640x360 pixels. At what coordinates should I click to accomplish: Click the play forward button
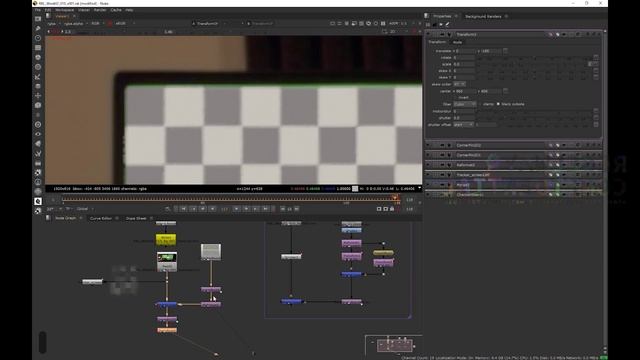(x=237, y=209)
